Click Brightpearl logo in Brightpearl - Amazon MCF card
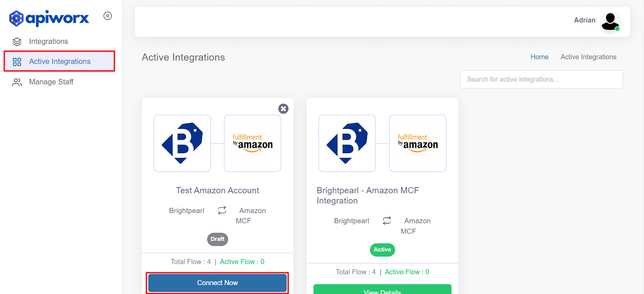The height and width of the screenshot is (294, 644). click(347, 143)
